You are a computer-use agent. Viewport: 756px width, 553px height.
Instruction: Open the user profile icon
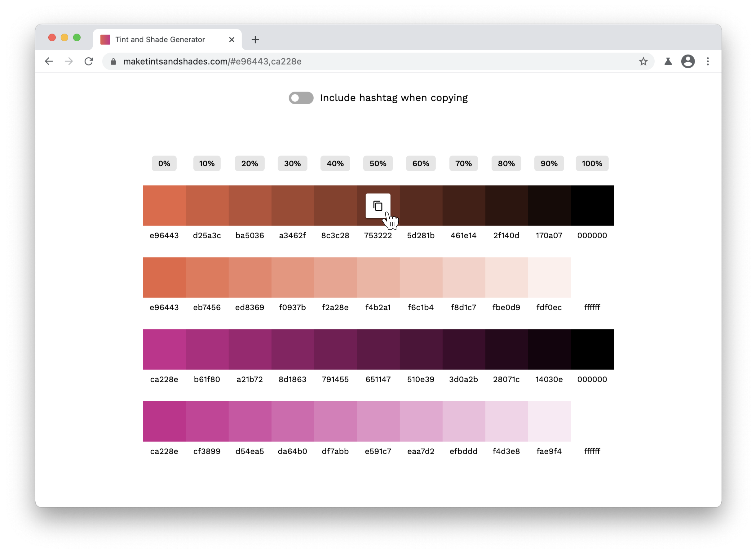pyautogui.click(x=688, y=62)
